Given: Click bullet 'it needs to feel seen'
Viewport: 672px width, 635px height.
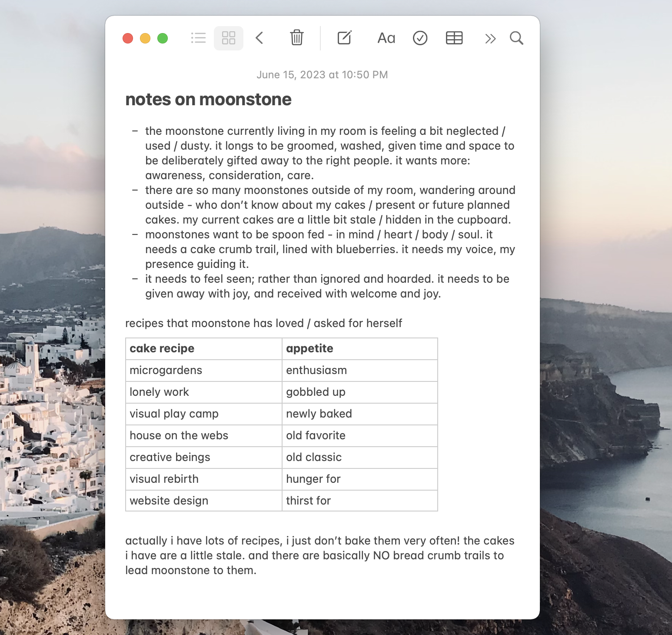Looking at the screenshot, I should pyautogui.click(x=327, y=286).
